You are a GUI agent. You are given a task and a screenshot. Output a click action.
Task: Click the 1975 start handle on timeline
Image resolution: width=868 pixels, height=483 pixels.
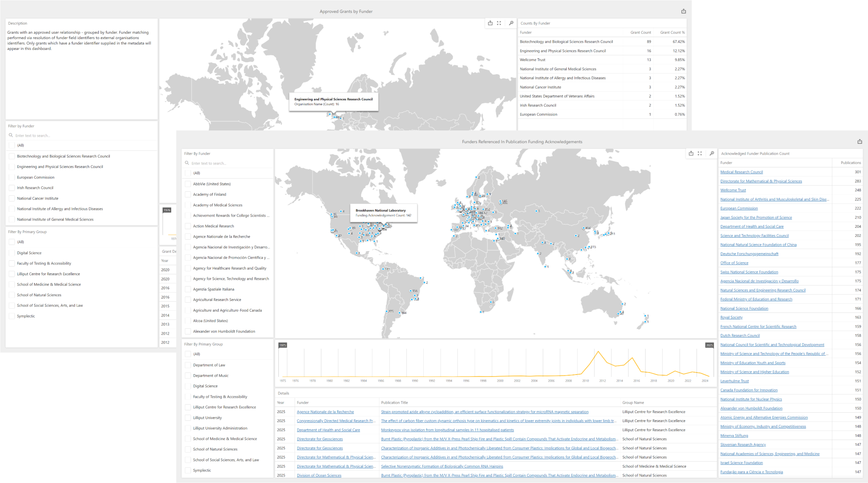point(282,345)
